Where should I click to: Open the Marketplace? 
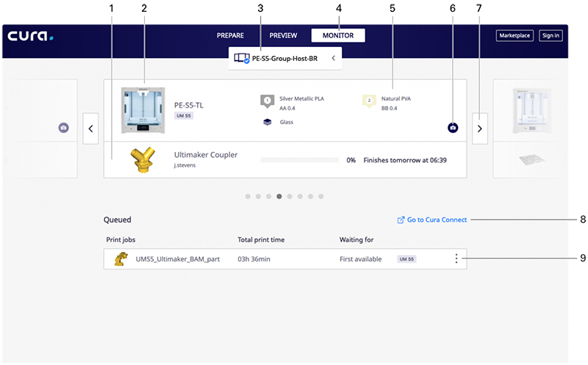coord(514,35)
